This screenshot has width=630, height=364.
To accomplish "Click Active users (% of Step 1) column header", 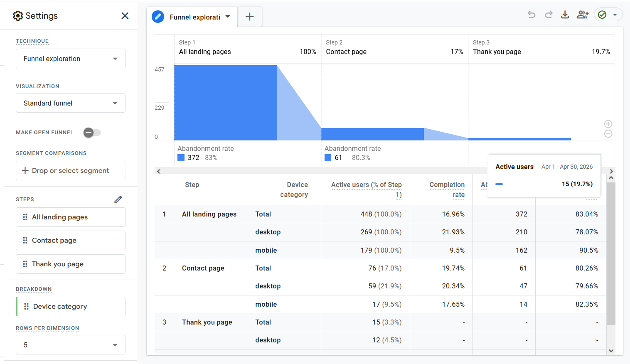I will click(x=366, y=189).
